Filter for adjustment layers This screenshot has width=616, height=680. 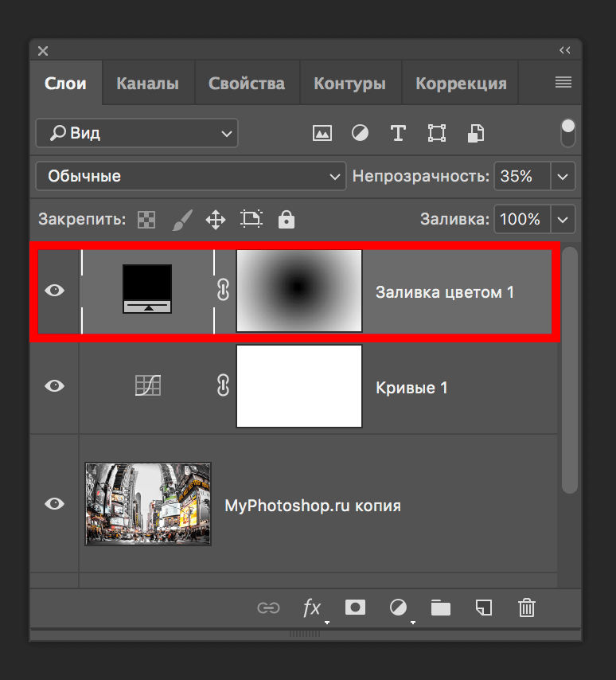pyautogui.click(x=360, y=133)
